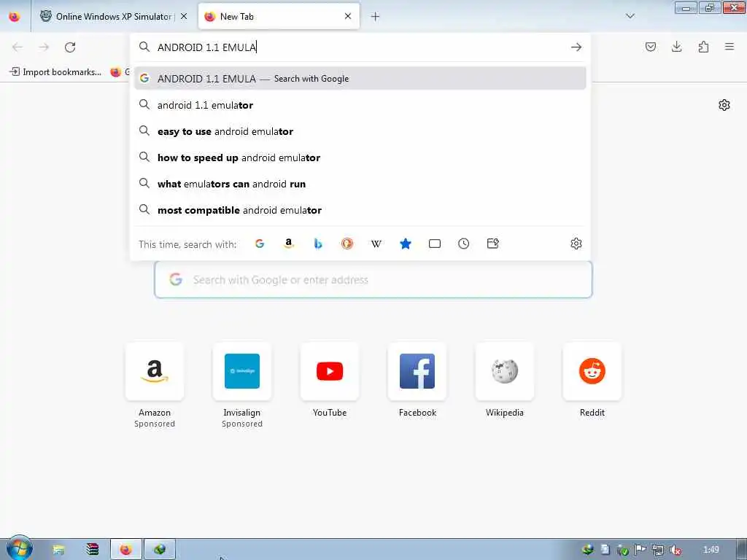
Task: Click Firefox taskbar button
Action: coord(125,550)
